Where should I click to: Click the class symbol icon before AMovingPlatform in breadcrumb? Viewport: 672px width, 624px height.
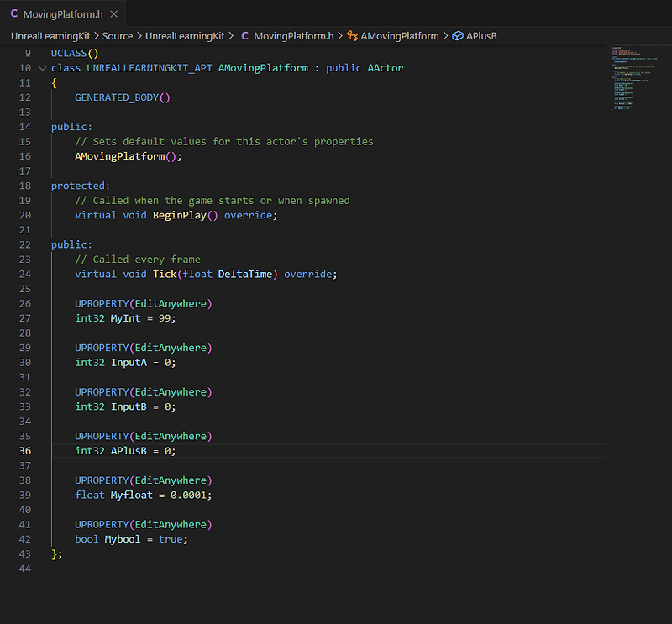[353, 36]
